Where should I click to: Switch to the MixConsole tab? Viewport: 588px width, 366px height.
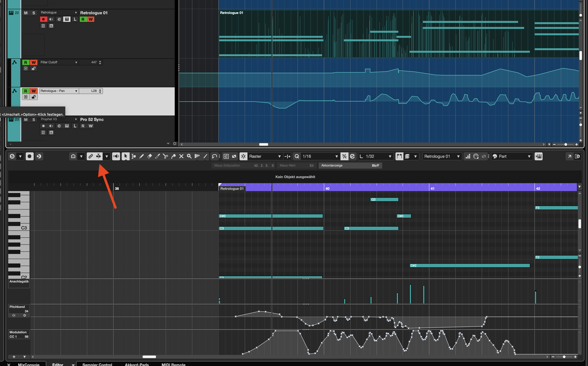click(29, 364)
